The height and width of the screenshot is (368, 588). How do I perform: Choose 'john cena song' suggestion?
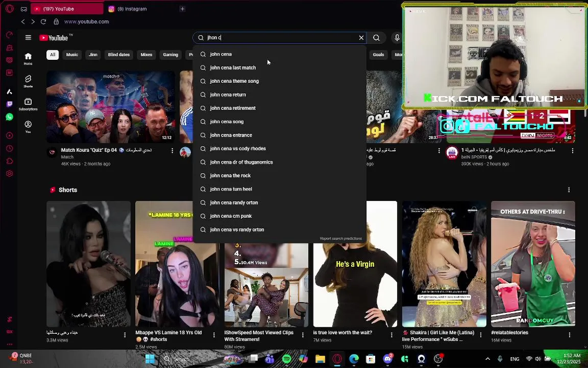[279, 122]
